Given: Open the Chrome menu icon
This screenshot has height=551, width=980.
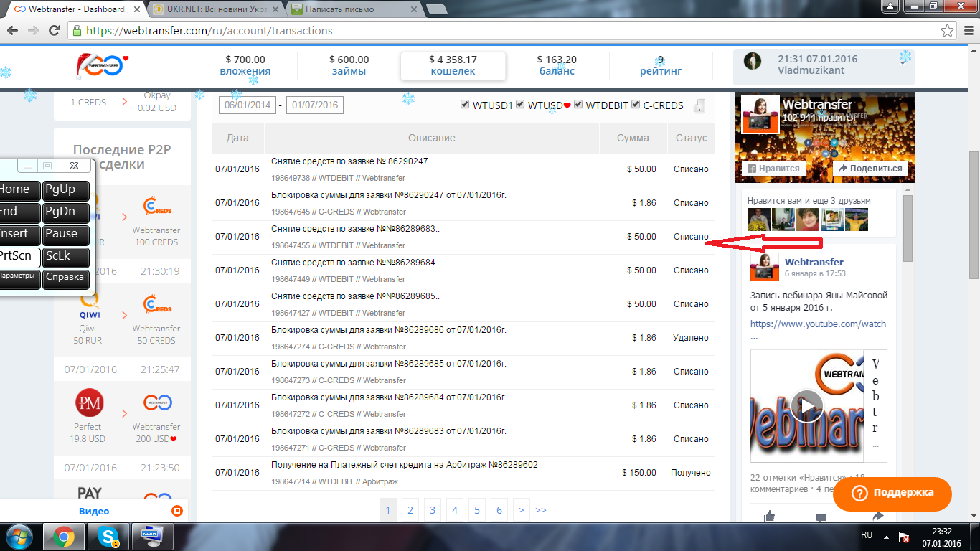Looking at the screenshot, I should (968, 31).
